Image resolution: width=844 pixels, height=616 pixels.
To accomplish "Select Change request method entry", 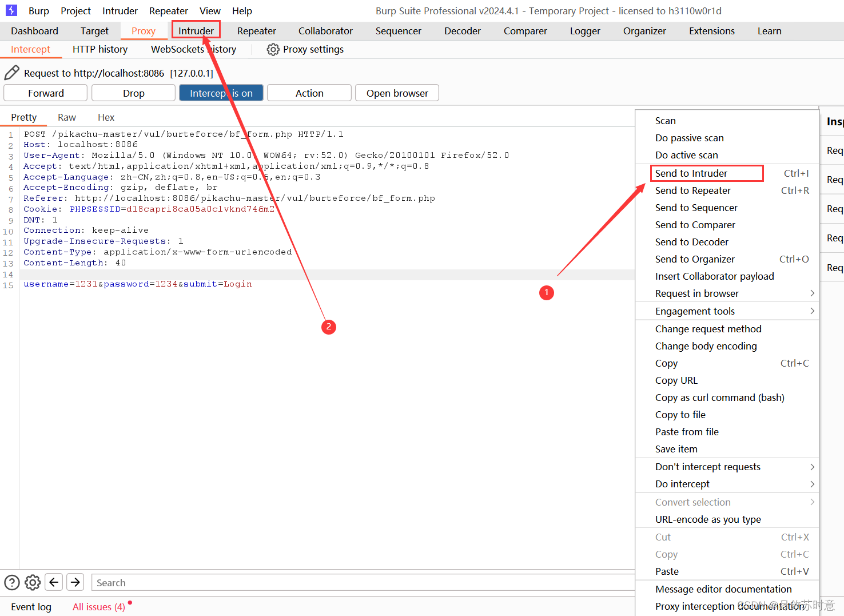I will (x=727, y=329).
